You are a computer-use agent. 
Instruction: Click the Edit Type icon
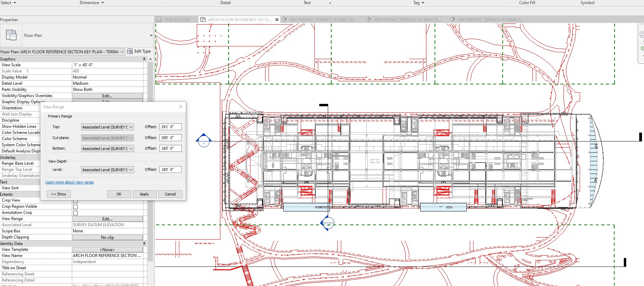tap(130, 51)
